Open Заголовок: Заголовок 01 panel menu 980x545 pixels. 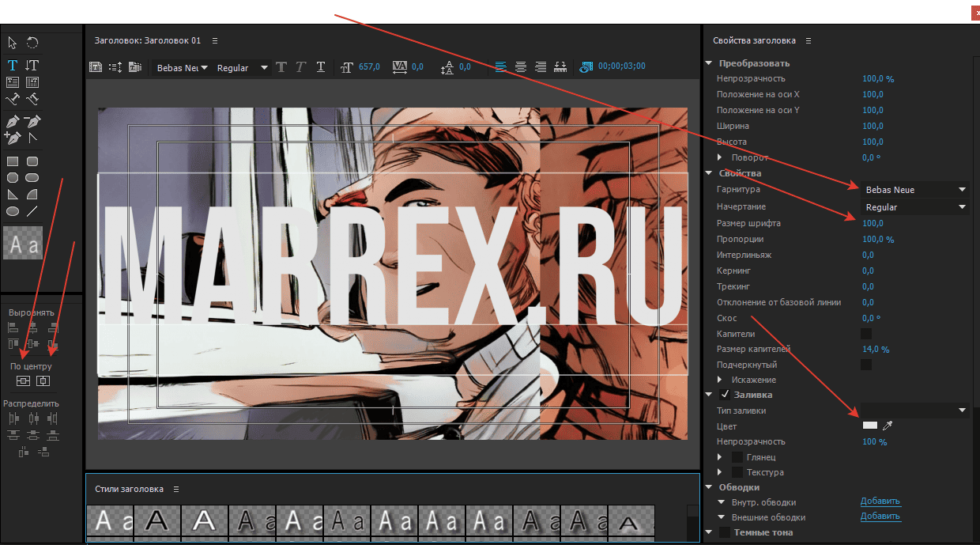point(215,40)
